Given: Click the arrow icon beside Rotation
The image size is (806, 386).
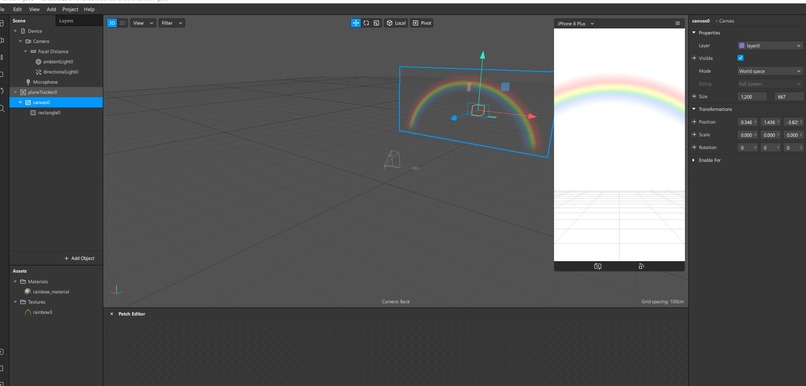Looking at the screenshot, I should pos(694,148).
